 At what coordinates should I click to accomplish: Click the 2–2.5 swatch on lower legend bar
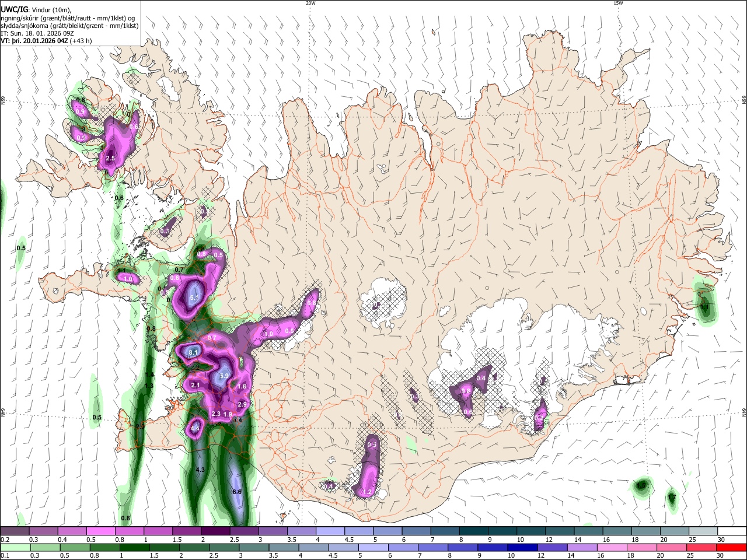[194, 547]
